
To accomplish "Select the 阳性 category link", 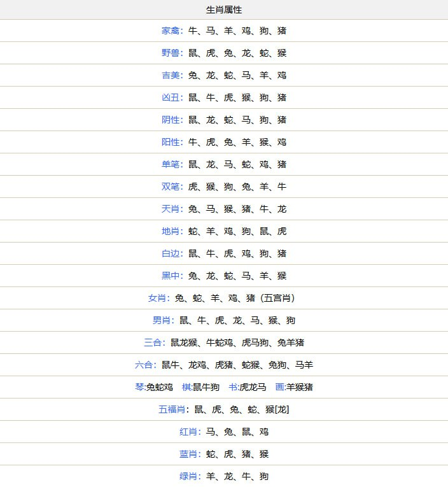I will pyautogui.click(x=171, y=142).
